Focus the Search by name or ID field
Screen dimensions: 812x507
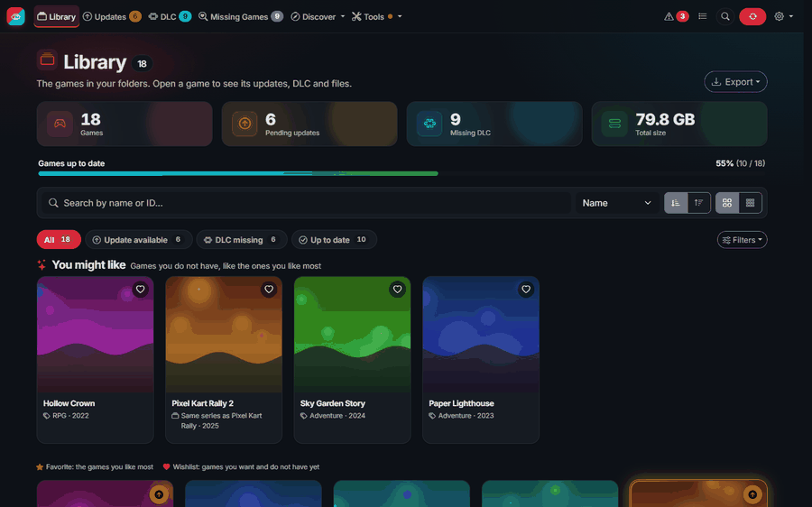(306, 203)
